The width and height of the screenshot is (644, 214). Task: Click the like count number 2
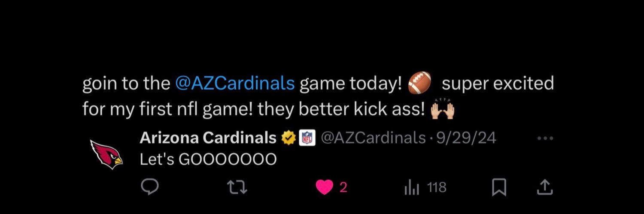coord(343,187)
